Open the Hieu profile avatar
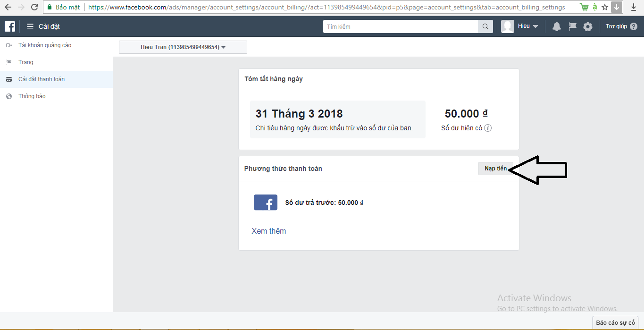Image resolution: width=644 pixels, height=330 pixels. 508,26
